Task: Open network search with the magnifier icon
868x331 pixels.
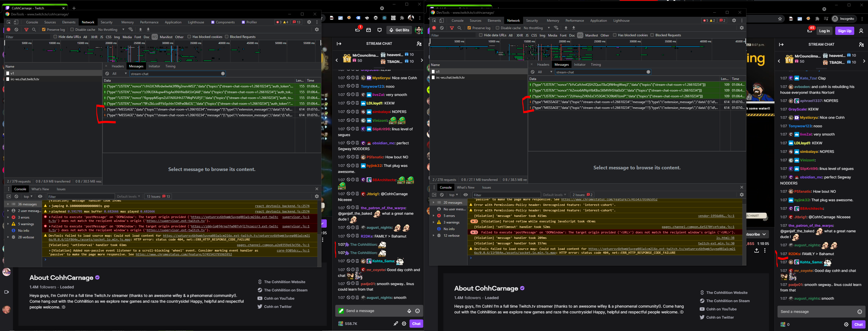Action: click(34, 29)
